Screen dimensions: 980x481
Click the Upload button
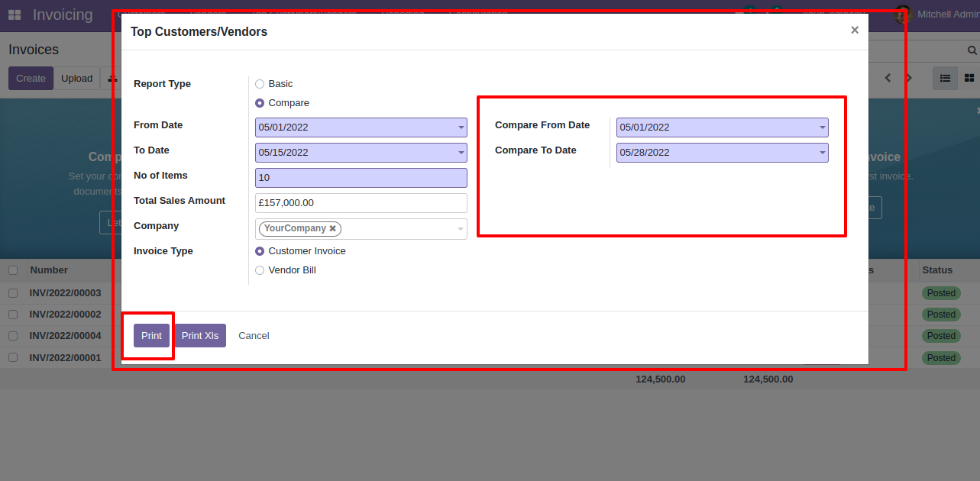click(77, 78)
